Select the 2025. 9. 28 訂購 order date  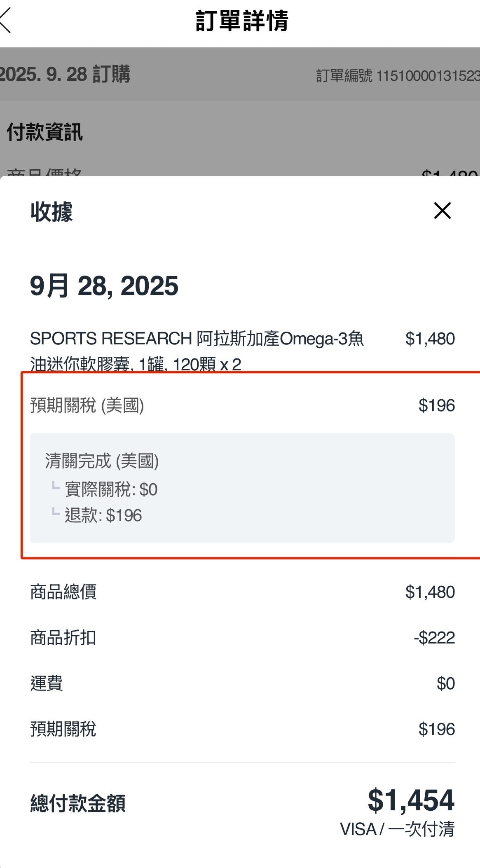(65, 74)
